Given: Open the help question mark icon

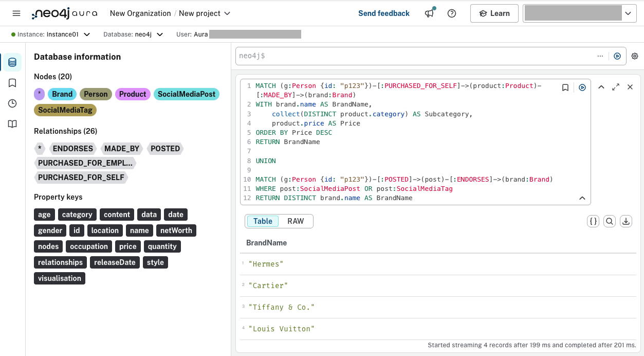Looking at the screenshot, I should tap(451, 13).
